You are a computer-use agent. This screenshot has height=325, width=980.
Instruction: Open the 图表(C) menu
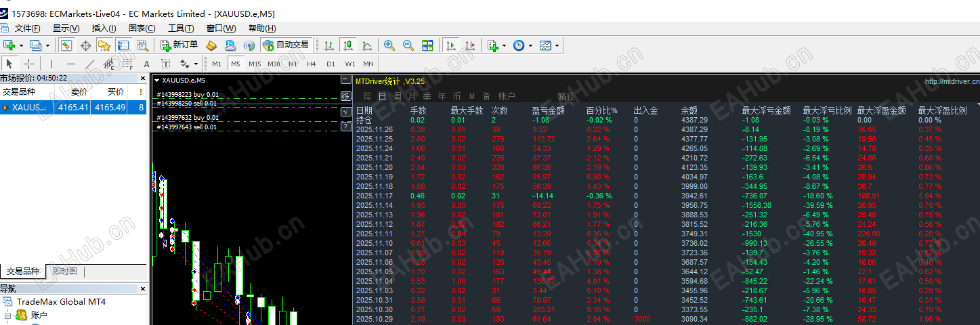(142, 28)
